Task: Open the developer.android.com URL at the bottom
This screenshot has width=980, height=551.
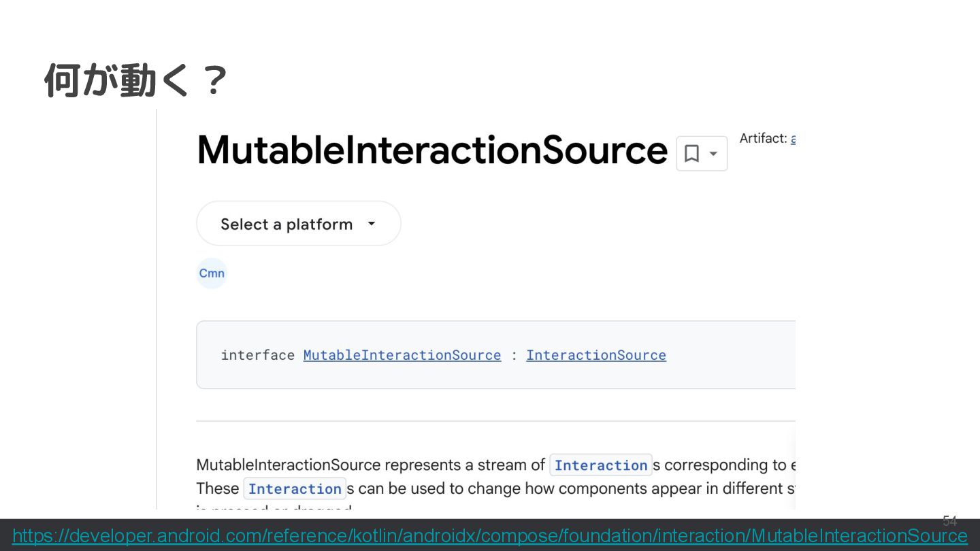Action: 489,537
